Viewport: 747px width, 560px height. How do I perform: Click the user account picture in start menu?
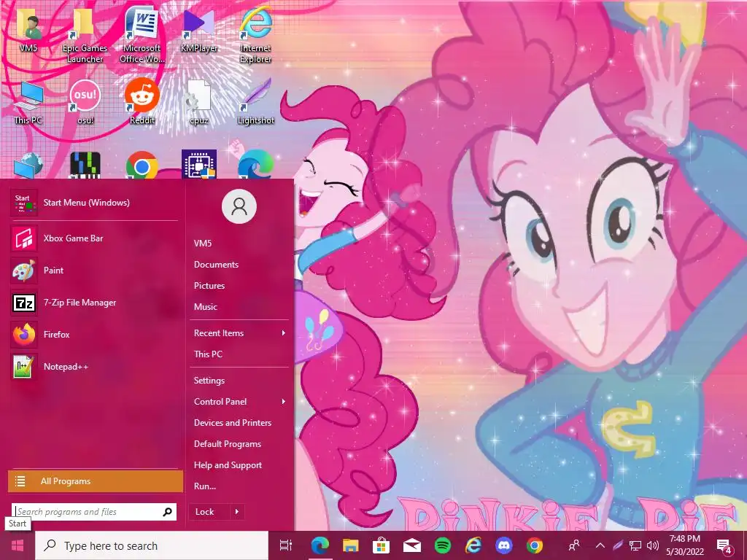coord(239,206)
